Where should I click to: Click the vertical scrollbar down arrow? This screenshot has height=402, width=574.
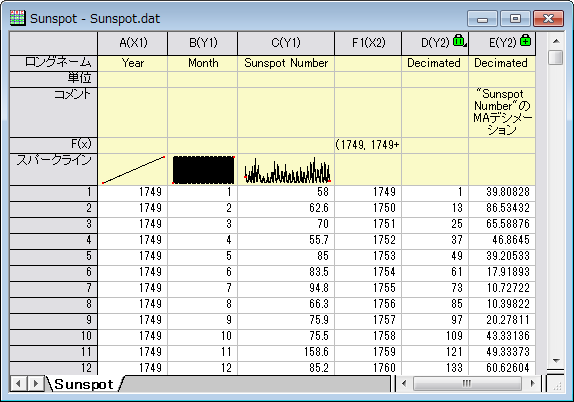[556, 361]
